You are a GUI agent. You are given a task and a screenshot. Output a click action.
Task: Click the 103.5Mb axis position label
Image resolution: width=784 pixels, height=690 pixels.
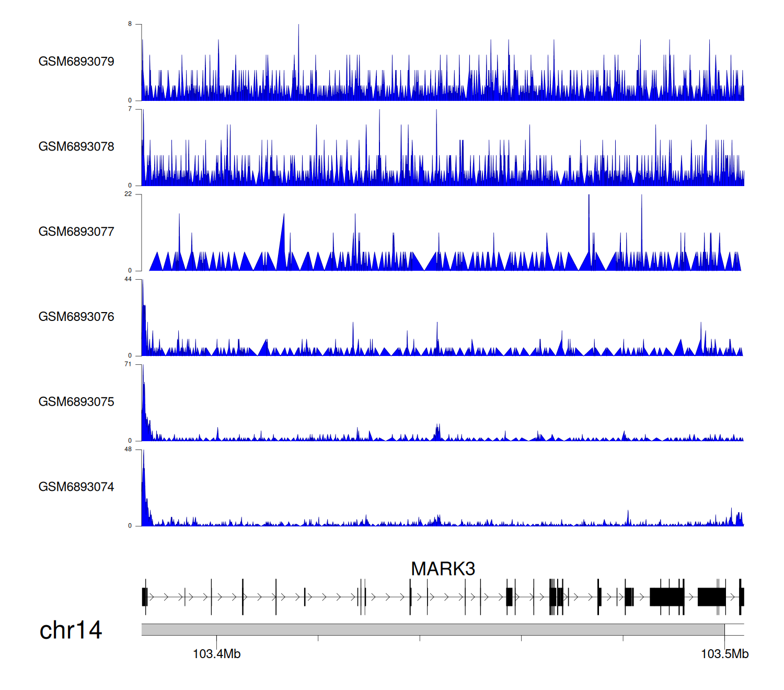tap(724, 654)
